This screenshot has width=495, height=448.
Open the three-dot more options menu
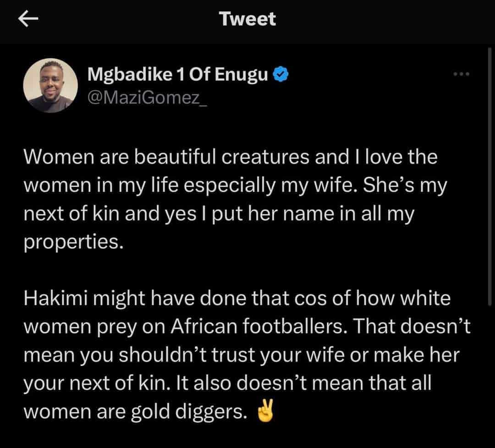(x=461, y=74)
